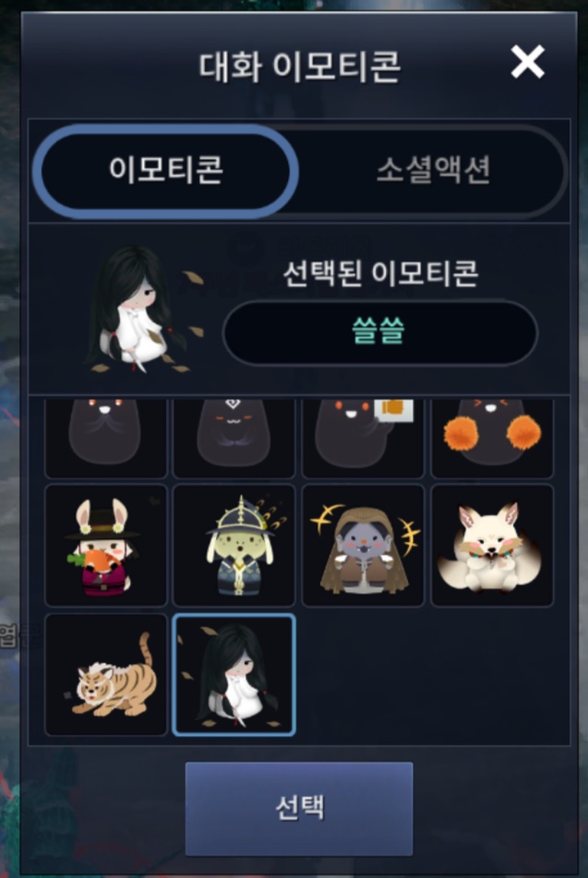
Task: Choose the black blob with diamond forehead mark
Action: pyautogui.click(x=234, y=438)
